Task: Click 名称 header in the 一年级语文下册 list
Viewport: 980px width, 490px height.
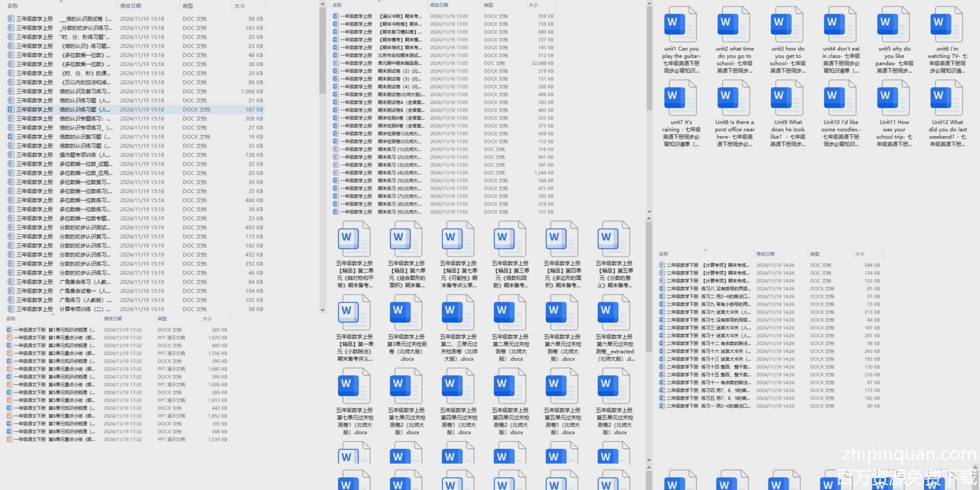Action: click(11, 318)
